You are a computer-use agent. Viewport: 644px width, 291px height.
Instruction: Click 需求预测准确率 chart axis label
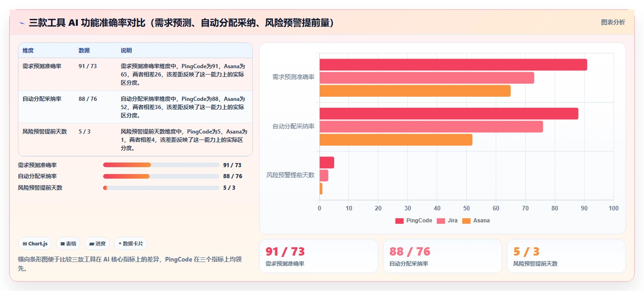click(293, 77)
